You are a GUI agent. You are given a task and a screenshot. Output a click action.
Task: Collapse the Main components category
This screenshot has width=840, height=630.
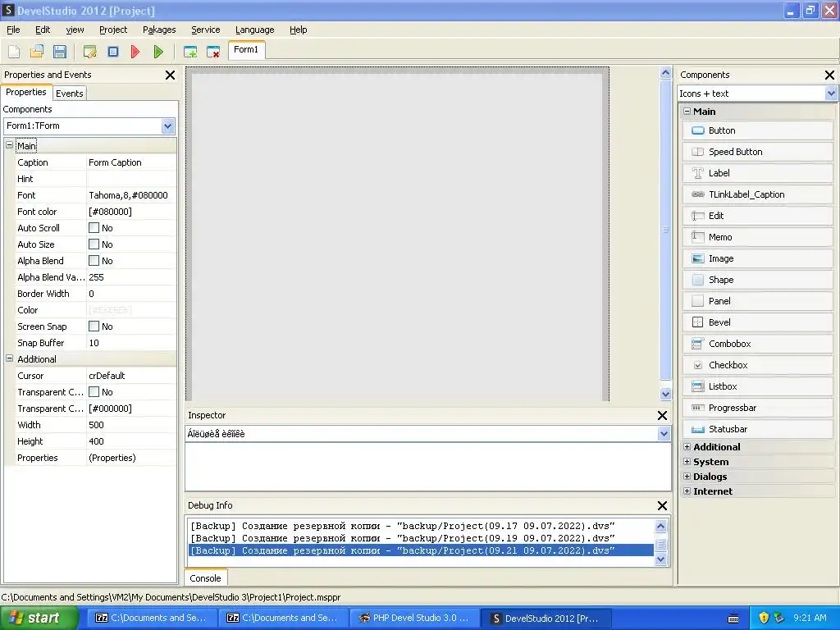tap(687, 111)
